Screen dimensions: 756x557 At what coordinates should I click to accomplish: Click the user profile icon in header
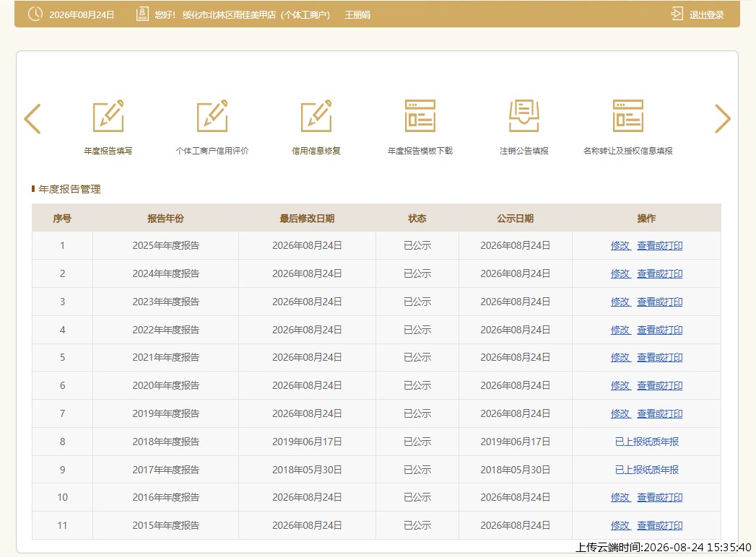click(142, 14)
